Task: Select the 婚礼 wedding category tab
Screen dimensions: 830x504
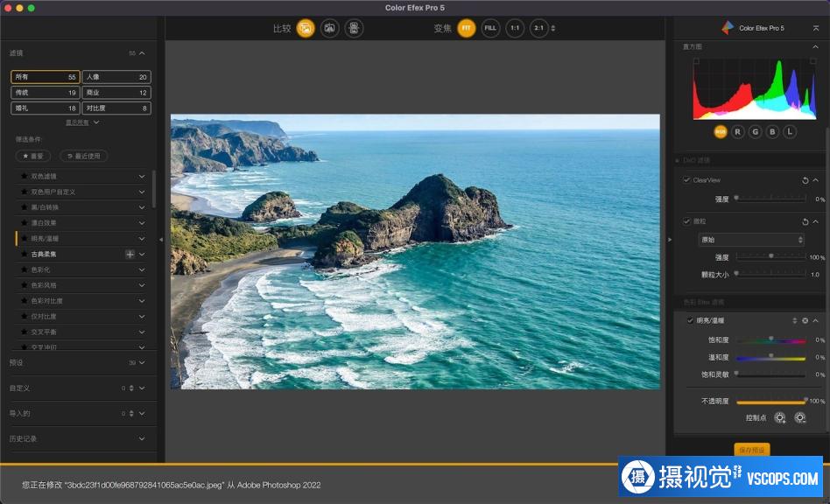Action: click(x=46, y=108)
